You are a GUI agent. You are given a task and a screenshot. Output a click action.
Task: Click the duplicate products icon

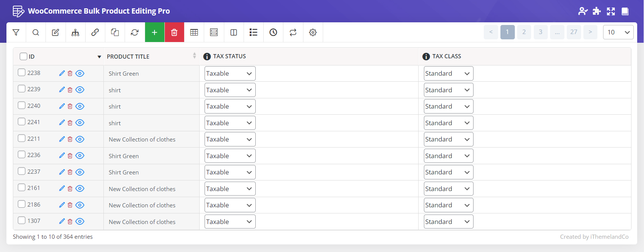click(x=115, y=33)
